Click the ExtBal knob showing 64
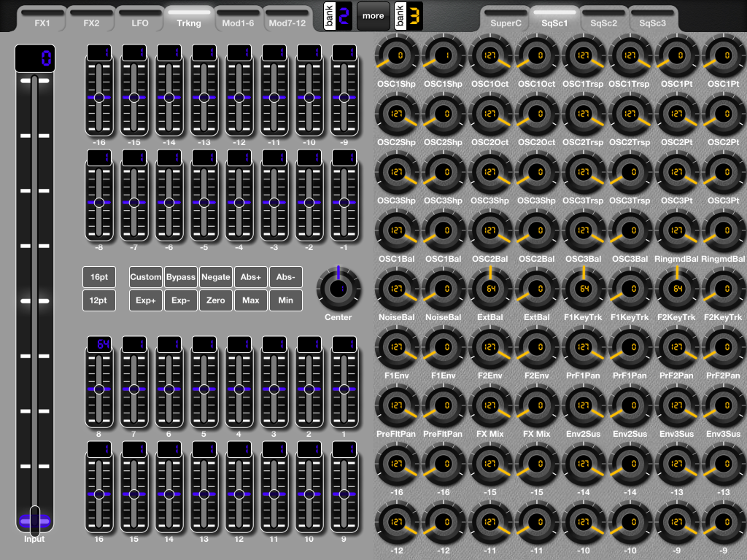747x560 pixels. [x=489, y=289]
